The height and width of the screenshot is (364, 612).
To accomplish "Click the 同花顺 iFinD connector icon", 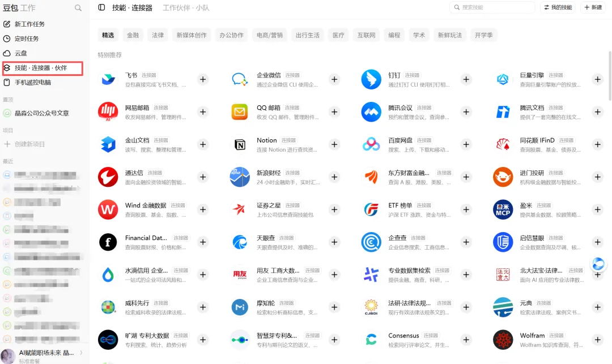I will coord(503,144).
